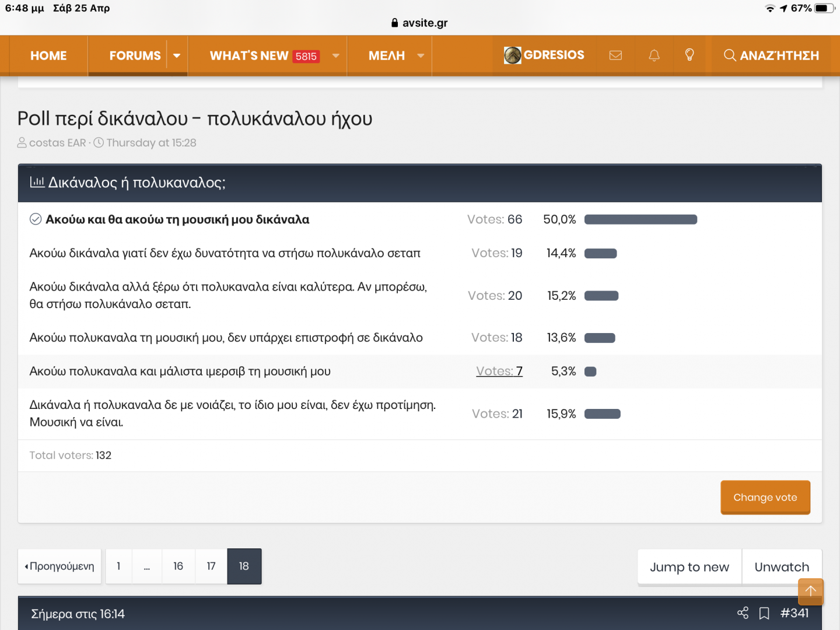Click the location arrow status icon
Viewport: 840px width, 630px height.
click(783, 8)
